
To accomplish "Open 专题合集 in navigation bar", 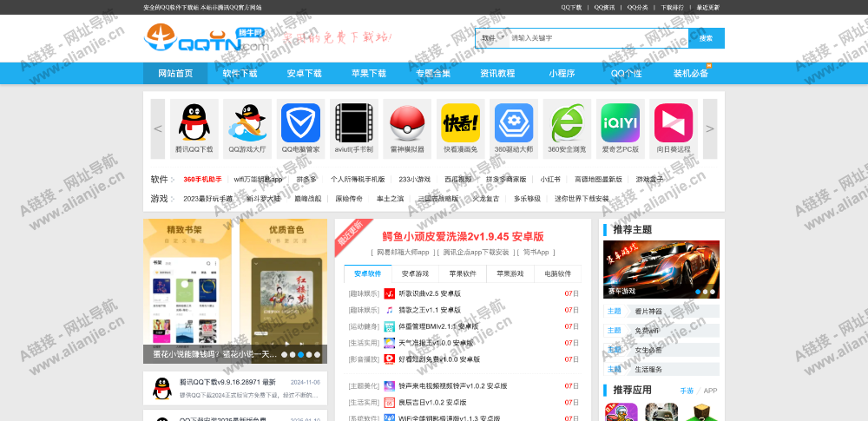I will [x=433, y=73].
